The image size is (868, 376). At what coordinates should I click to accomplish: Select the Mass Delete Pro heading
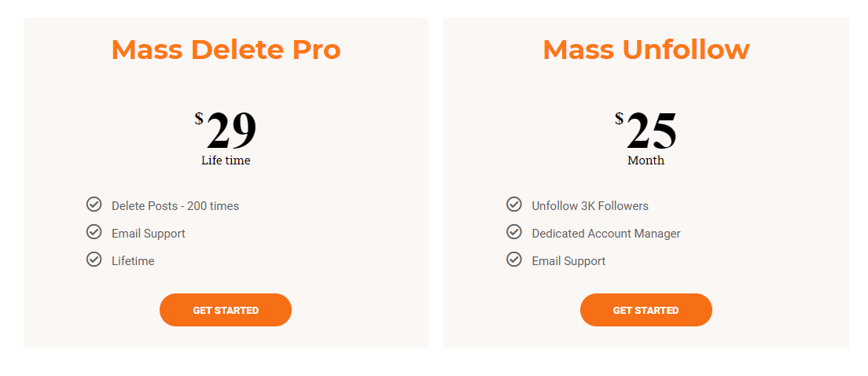[x=226, y=50]
